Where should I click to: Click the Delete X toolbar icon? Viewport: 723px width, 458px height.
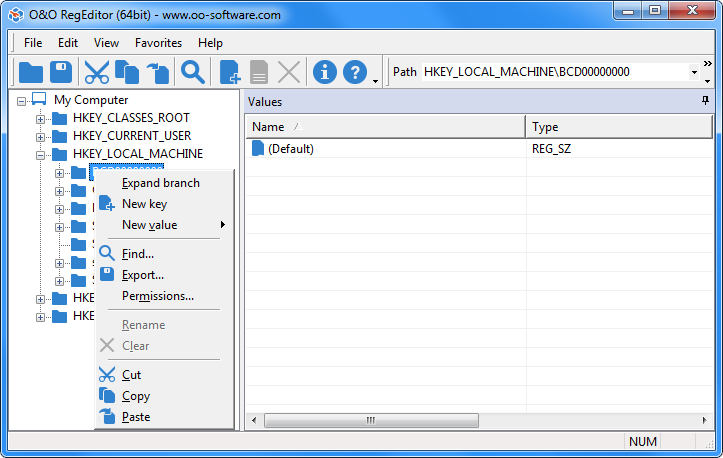point(289,72)
